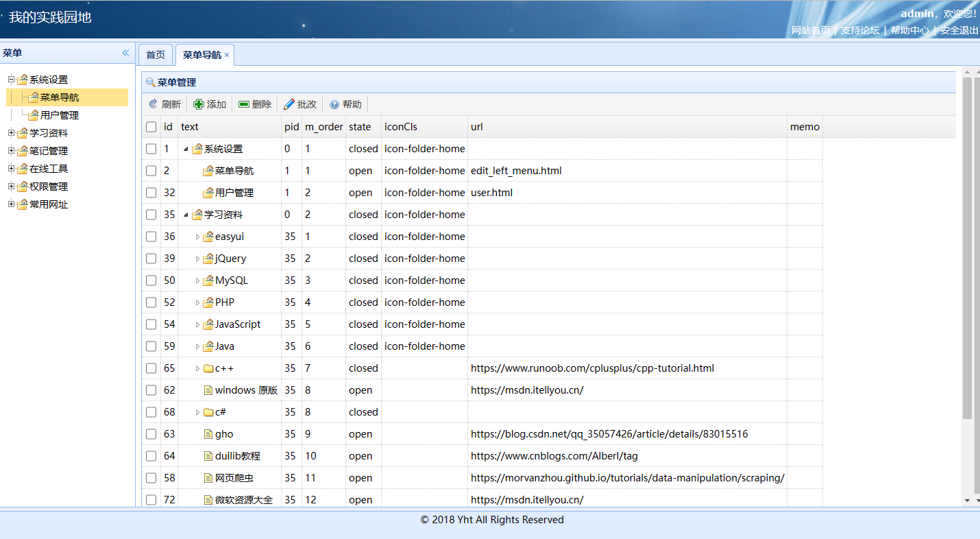Click the folder icon of the jQuery row
This screenshot has height=539, width=980.
pyautogui.click(x=208, y=259)
